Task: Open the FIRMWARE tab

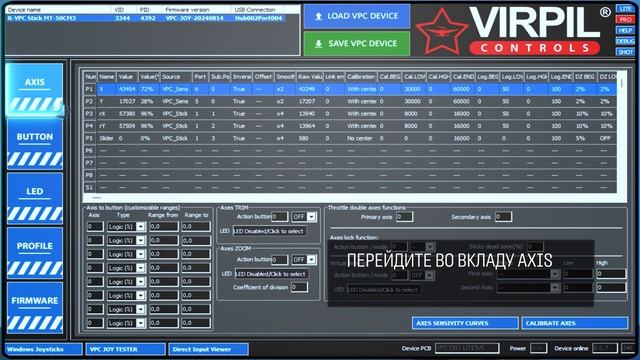Action: click(x=35, y=308)
